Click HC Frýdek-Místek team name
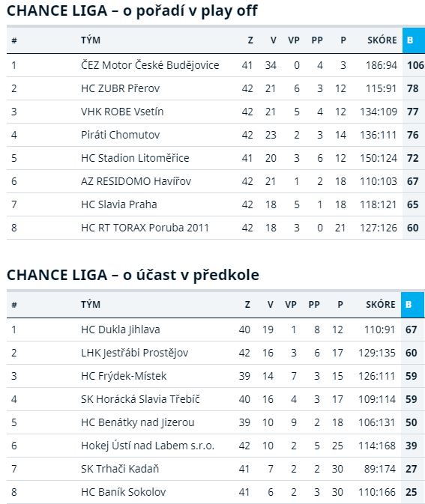Image resolution: width=425 pixels, height=504 pixels. 124,376
